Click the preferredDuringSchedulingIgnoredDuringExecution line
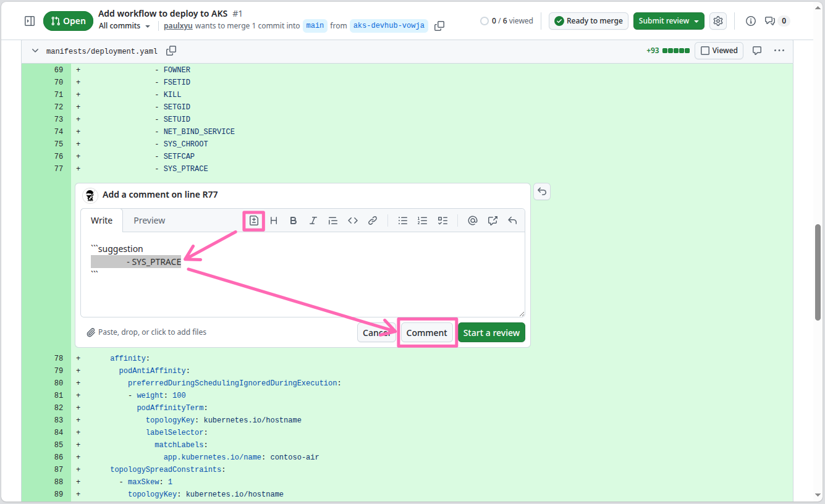Image resolution: width=825 pixels, height=504 pixels. coord(432,383)
